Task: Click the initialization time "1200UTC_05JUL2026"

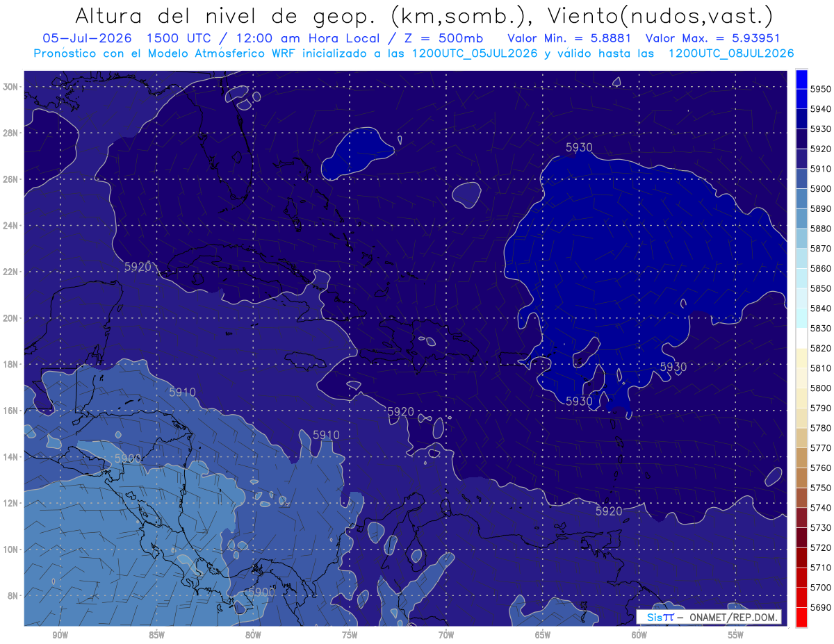Action: [475, 53]
